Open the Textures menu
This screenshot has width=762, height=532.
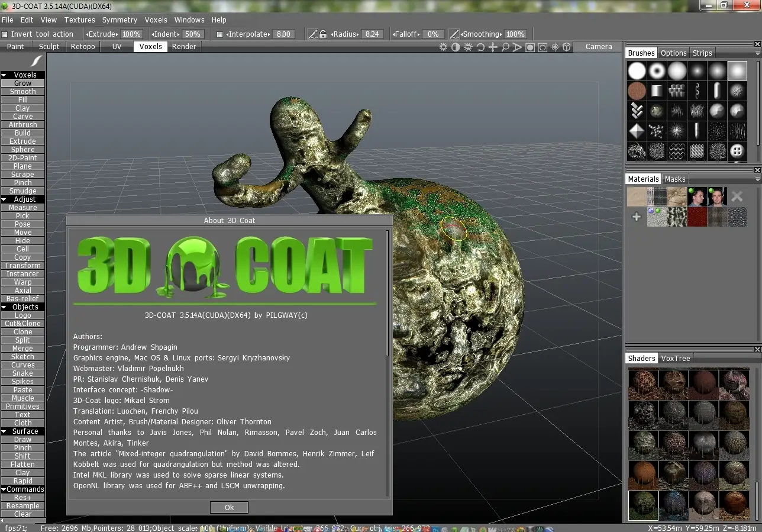point(79,20)
